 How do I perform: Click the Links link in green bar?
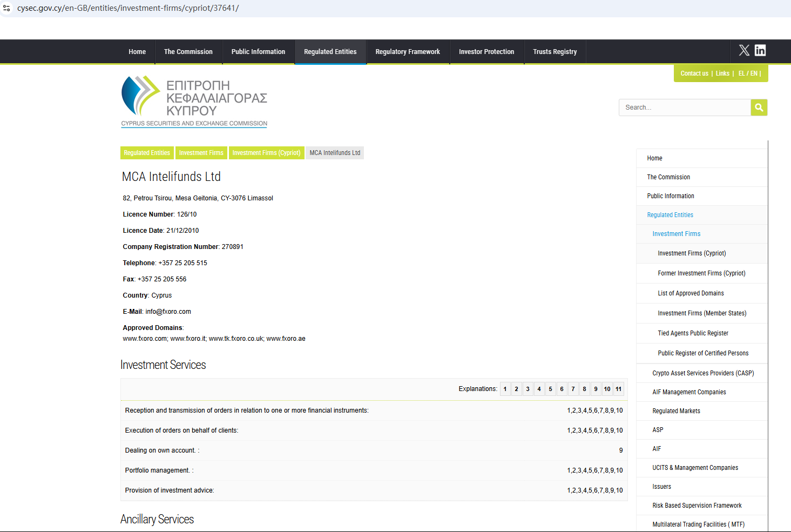(x=722, y=73)
